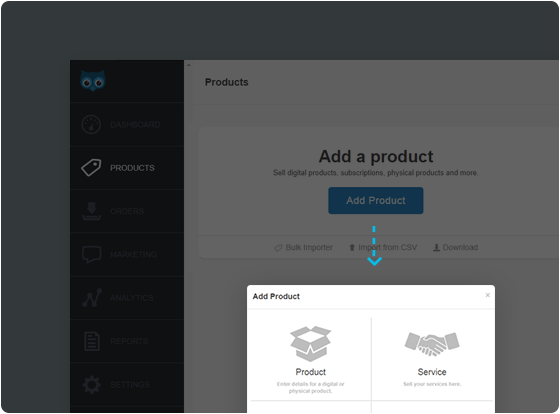The width and height of the screenshot is (560, 414).
Task: Select the ORDERS menu label
Action: 127,211
